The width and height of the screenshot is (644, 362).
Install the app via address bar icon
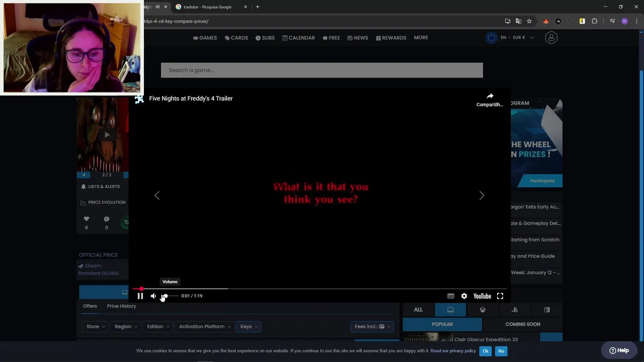point(508,21)
